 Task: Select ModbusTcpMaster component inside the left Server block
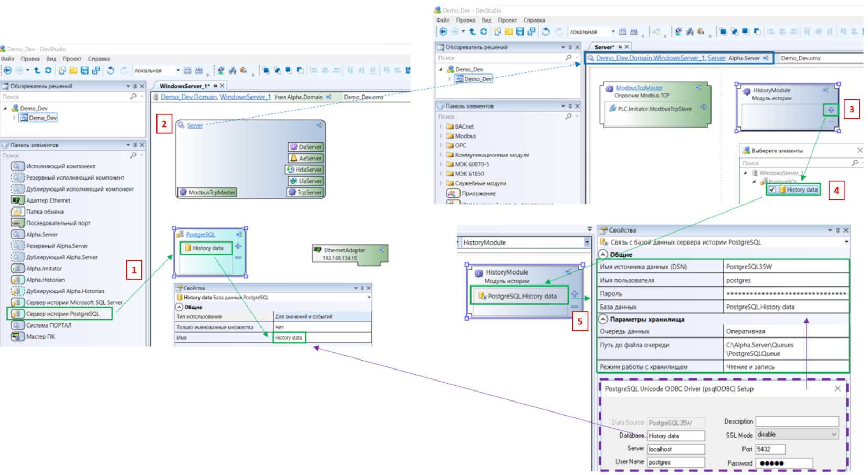[207, 193]
